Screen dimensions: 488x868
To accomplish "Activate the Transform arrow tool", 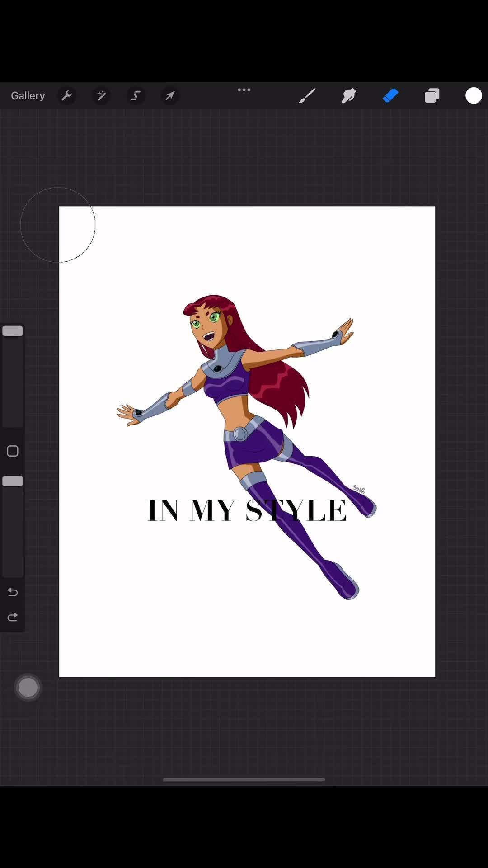I will click(170, 96).
